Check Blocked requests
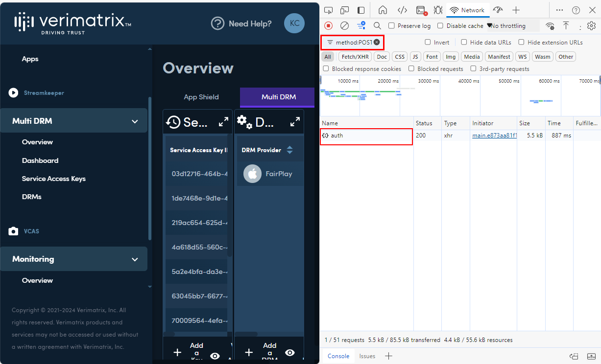Image resolution: width=601 pixels, height=364 pixels. coord(411,68)
